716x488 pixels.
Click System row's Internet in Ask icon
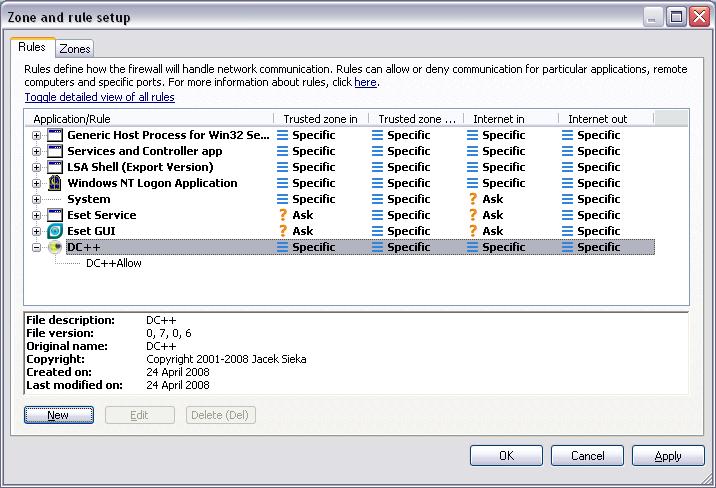(473, 199)
